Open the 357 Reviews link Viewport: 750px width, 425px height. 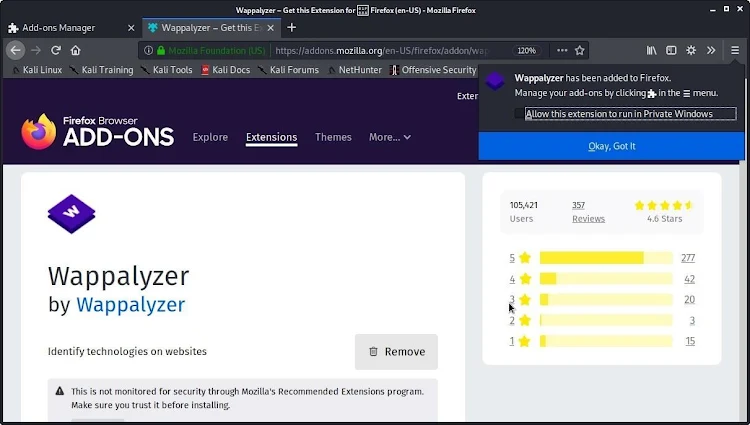pos(588,212)
